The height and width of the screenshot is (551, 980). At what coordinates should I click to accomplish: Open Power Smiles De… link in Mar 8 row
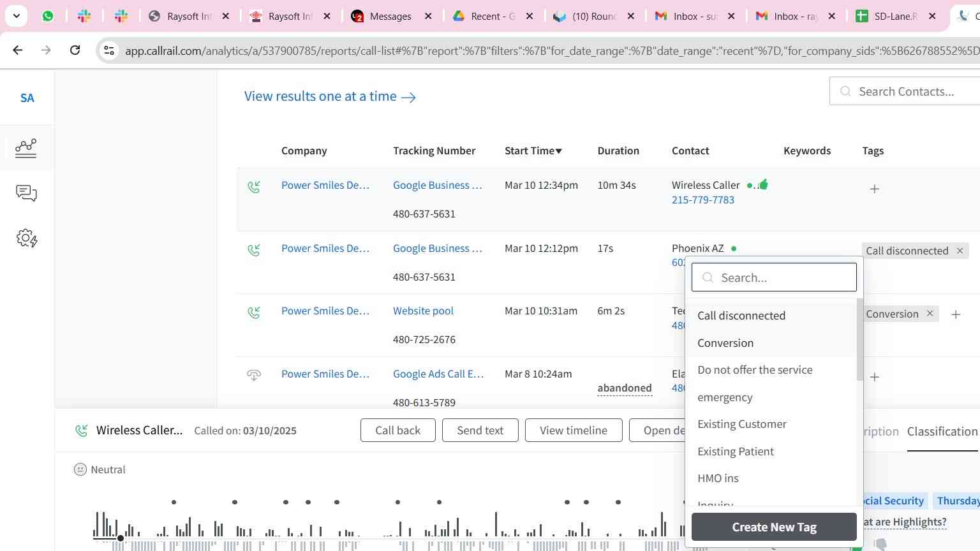(x=325, y=374)
